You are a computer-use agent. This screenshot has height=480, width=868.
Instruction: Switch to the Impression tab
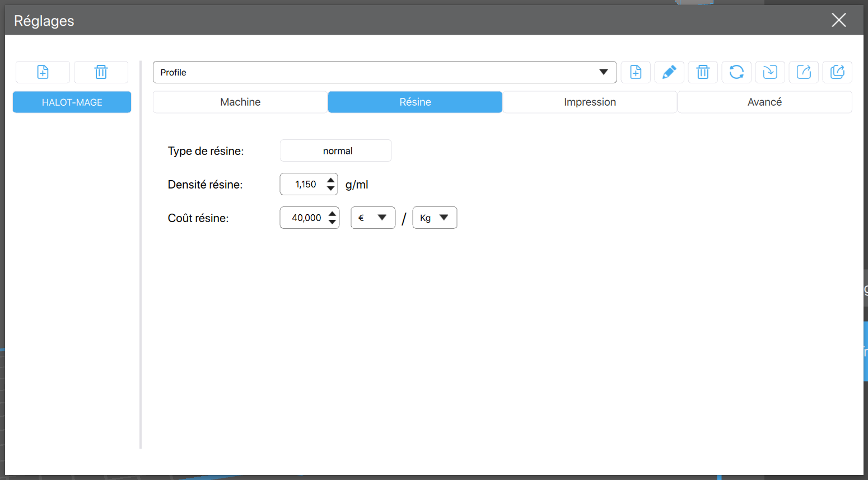590,102
